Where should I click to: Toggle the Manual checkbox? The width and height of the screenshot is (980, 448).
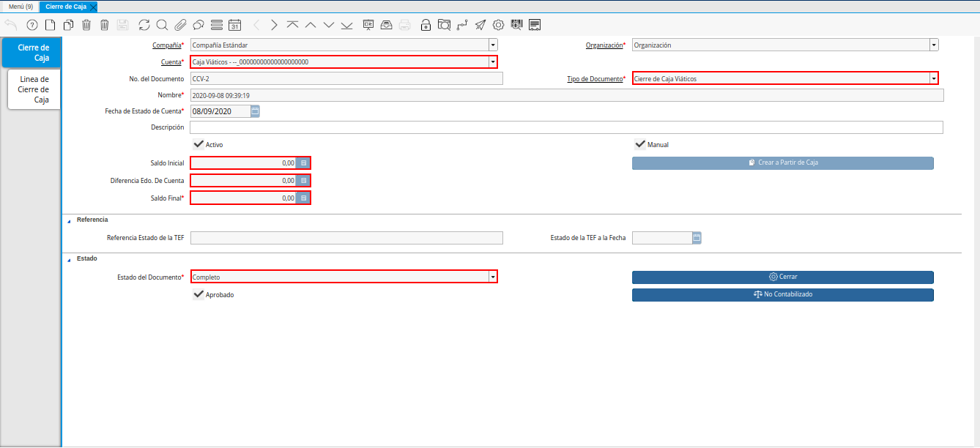tap(640, 145)
